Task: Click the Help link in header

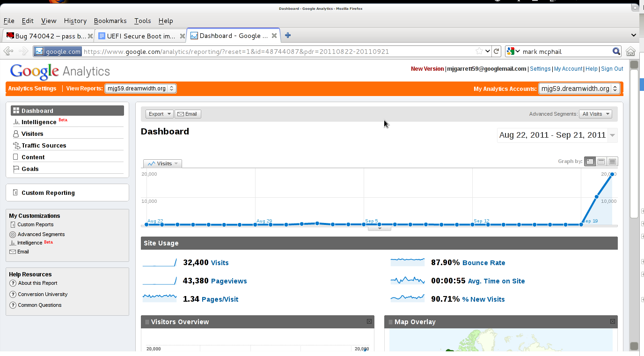Action: (592, 69)
